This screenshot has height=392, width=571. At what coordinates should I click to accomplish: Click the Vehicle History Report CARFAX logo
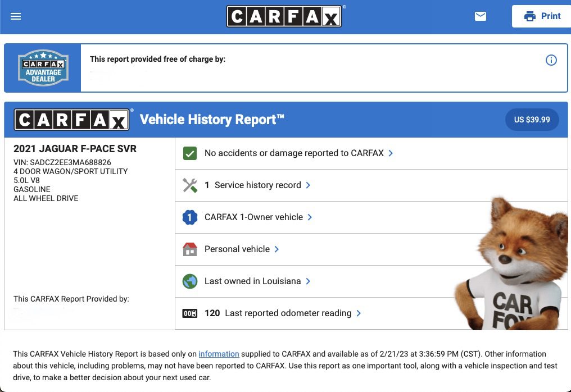(x=72, y=120)
